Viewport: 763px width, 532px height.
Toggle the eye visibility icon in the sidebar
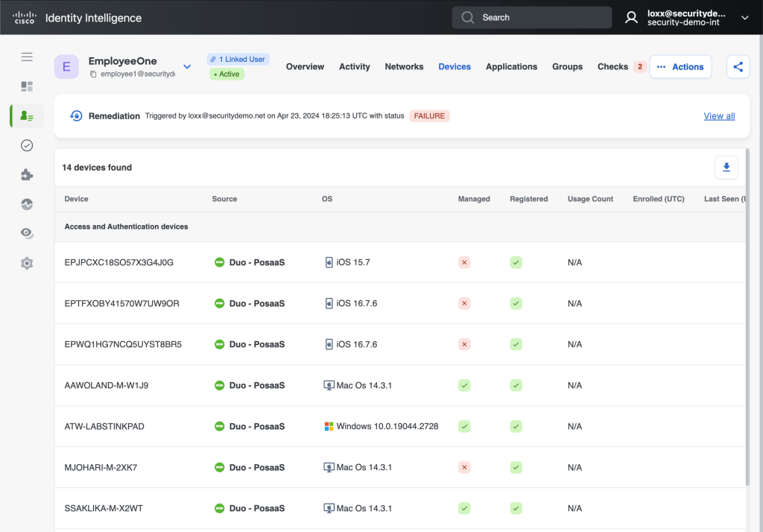pyautogui.click(x=27, y=233)
